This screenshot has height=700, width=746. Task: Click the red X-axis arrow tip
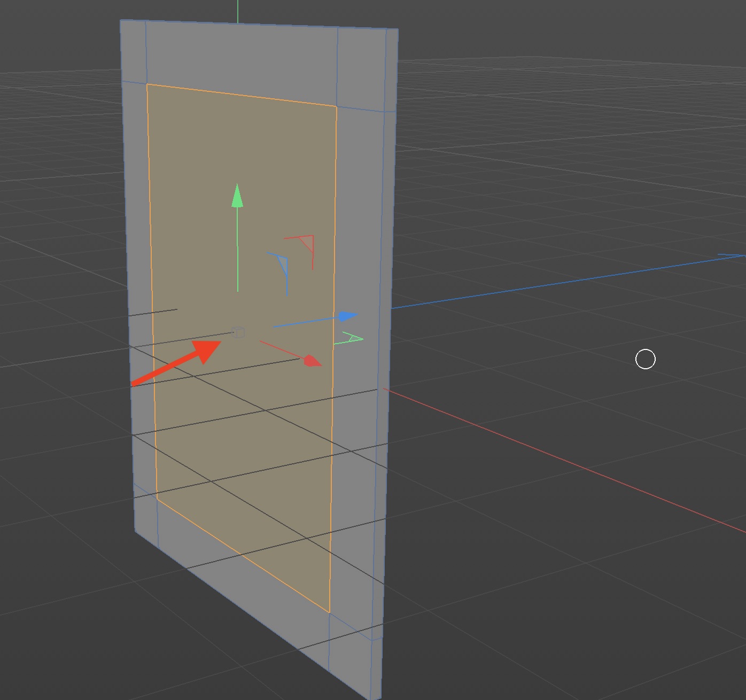click(x=313, y=361)
